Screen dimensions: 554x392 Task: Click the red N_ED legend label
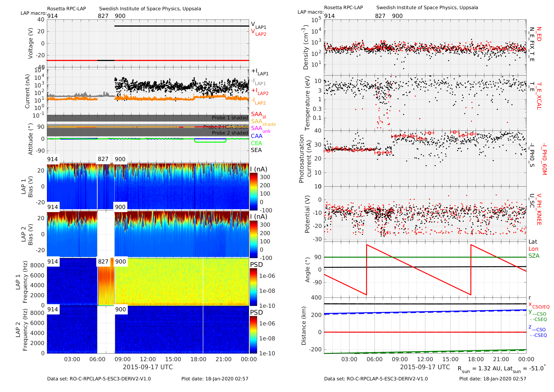pos(539,34)
